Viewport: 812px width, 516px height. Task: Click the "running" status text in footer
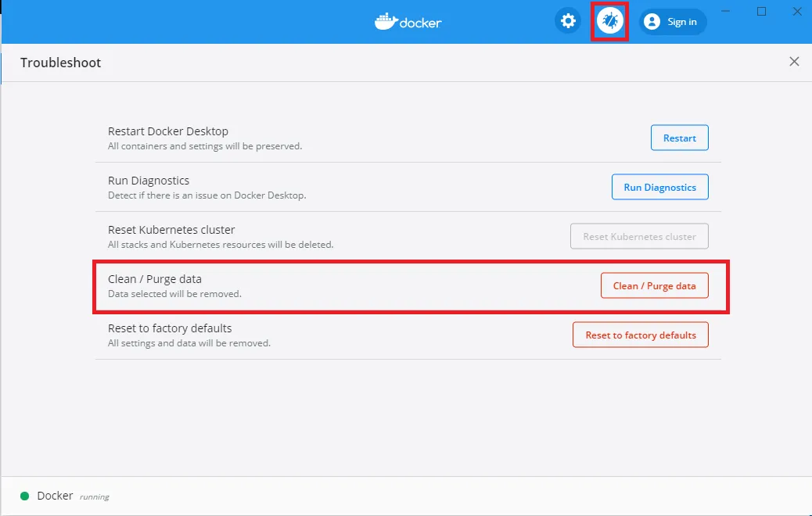click(95, 497)
